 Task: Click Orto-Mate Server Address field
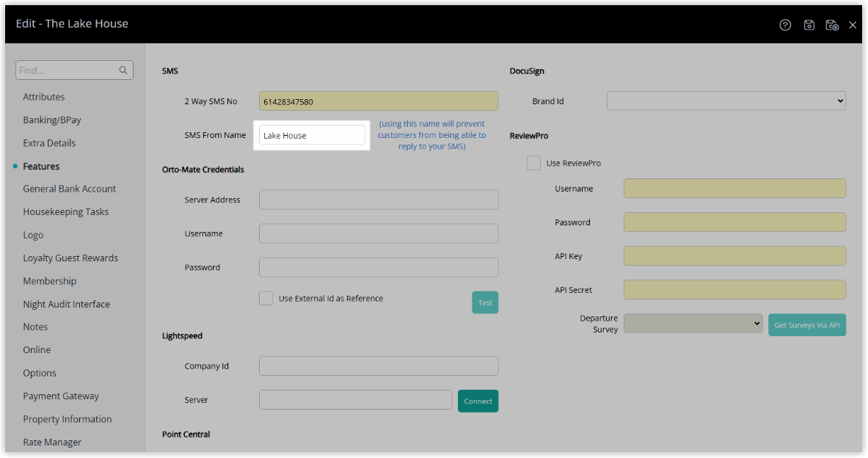[379, 200]
